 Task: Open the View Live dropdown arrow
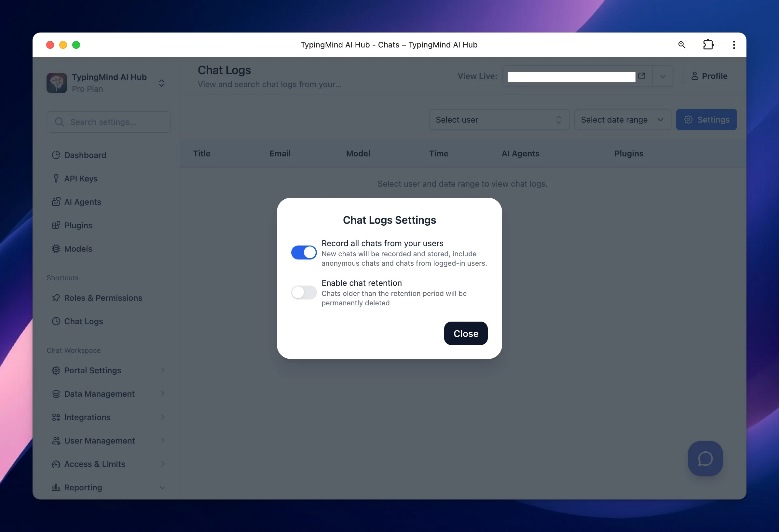click(663, 76)
